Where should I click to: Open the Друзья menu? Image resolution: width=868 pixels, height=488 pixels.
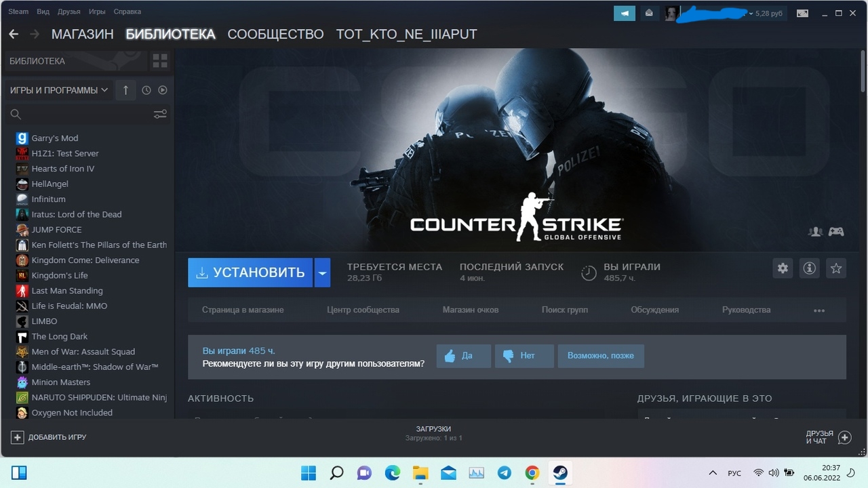69,12
